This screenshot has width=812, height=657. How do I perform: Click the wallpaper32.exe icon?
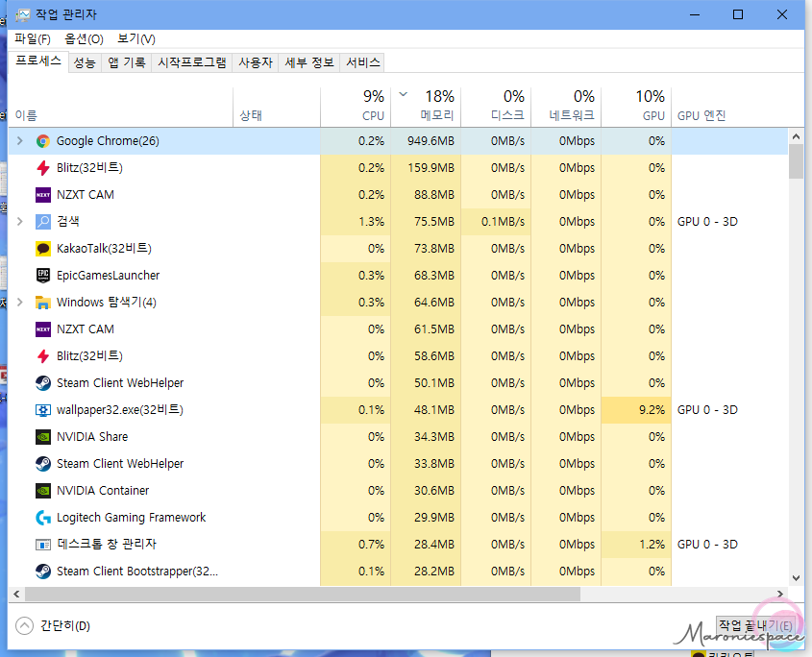[43, 410]
